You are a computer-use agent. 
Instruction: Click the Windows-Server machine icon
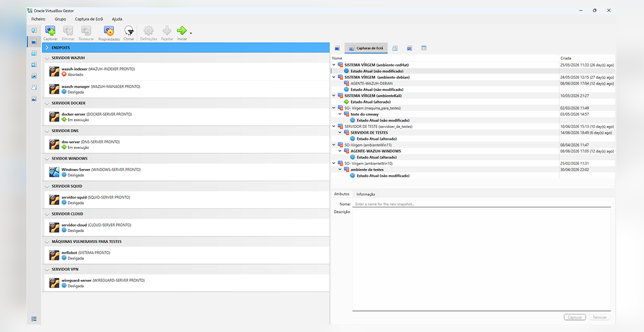tap(55, 172)
